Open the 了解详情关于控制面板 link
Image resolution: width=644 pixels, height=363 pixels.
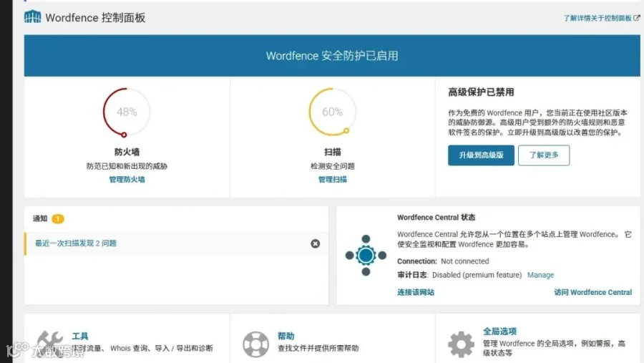tap(597, 18)
